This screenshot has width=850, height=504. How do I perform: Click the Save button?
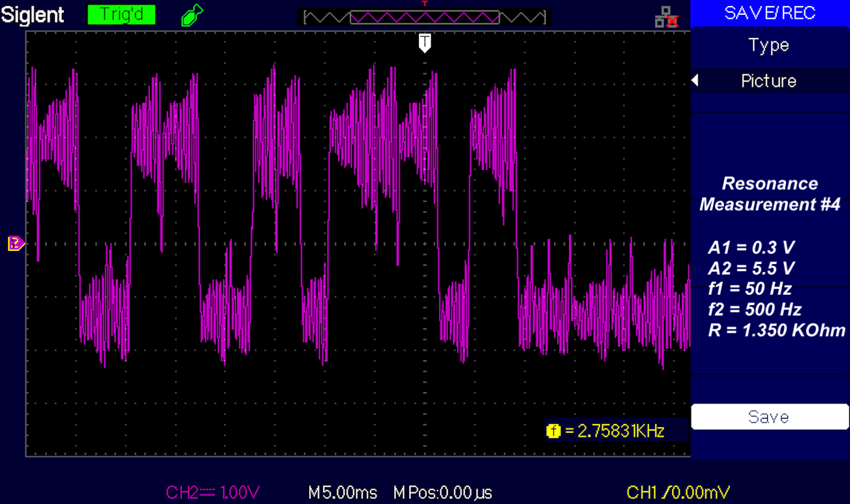click(770, 417)
